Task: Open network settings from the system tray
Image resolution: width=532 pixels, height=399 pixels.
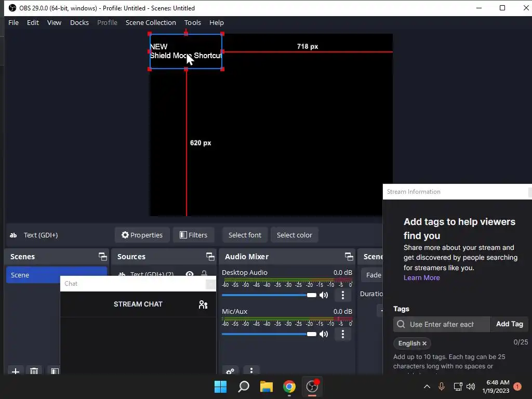Action: coord(458,387)
